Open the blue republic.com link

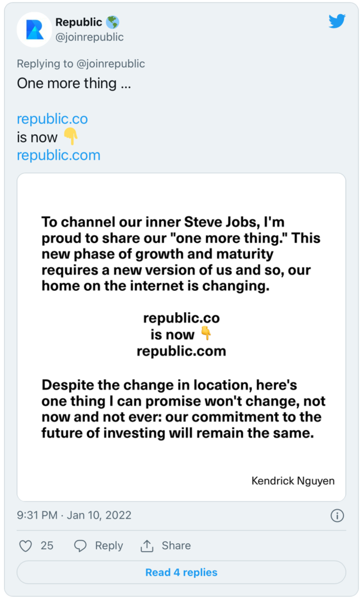pyautogui.click(x=59, y=155)
